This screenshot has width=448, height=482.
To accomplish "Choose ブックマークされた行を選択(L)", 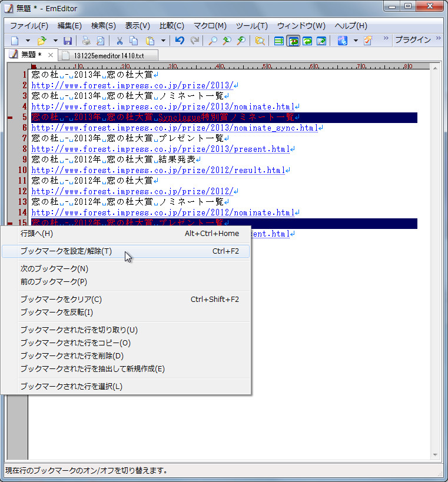I will coord(126,387).
